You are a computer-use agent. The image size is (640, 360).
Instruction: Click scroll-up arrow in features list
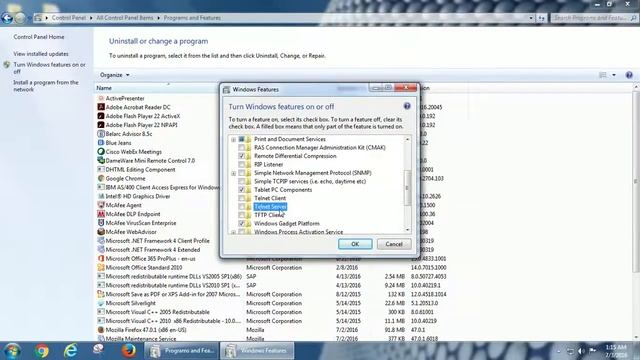(x=407, y=140)
